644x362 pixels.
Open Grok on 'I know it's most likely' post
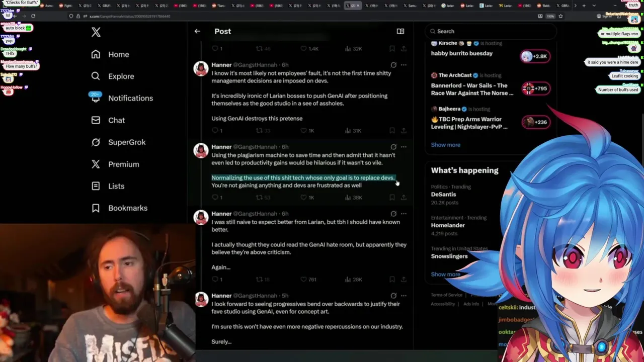393,65
